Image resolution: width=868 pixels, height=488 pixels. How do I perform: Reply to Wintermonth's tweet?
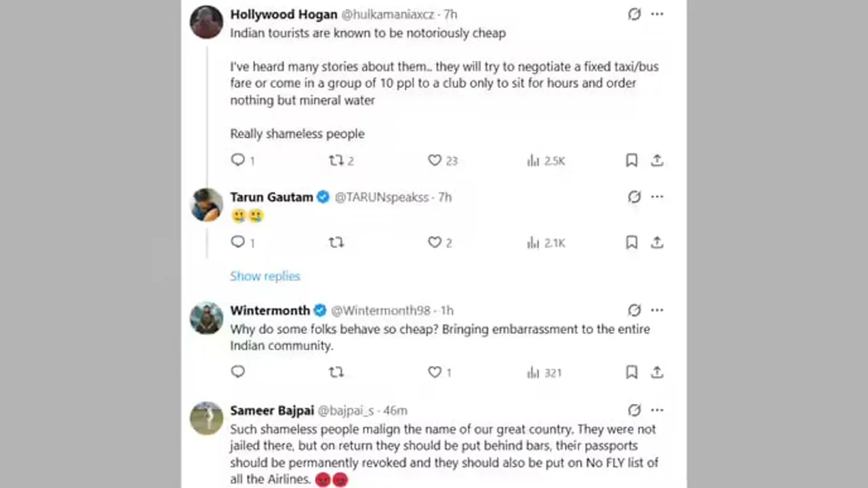click(x=237, y=371)
